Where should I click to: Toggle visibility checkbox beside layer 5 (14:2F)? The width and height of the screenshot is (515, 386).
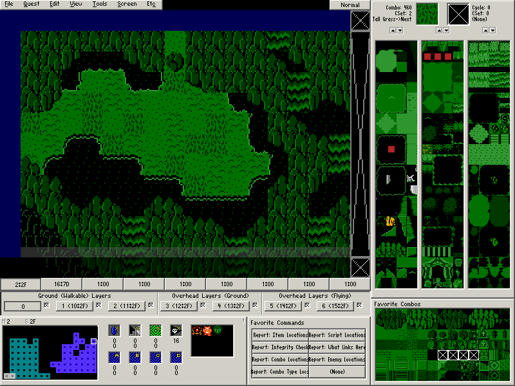[x=307, y=305]
